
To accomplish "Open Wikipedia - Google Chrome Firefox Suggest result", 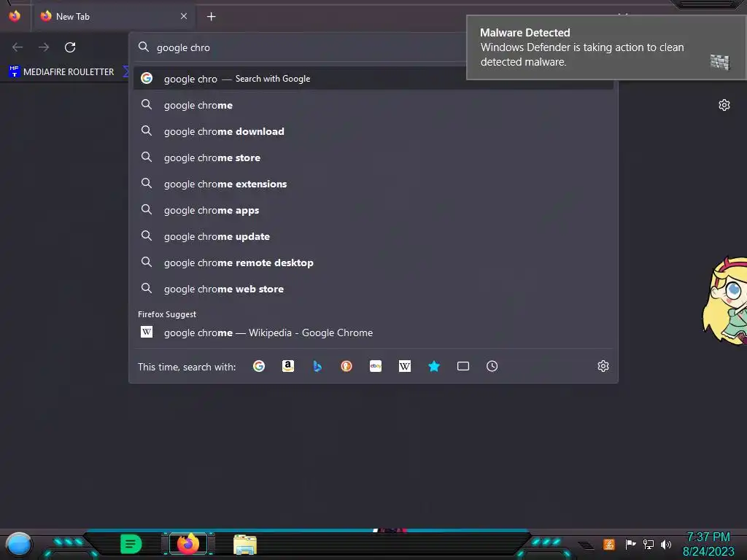I will 373,332.
